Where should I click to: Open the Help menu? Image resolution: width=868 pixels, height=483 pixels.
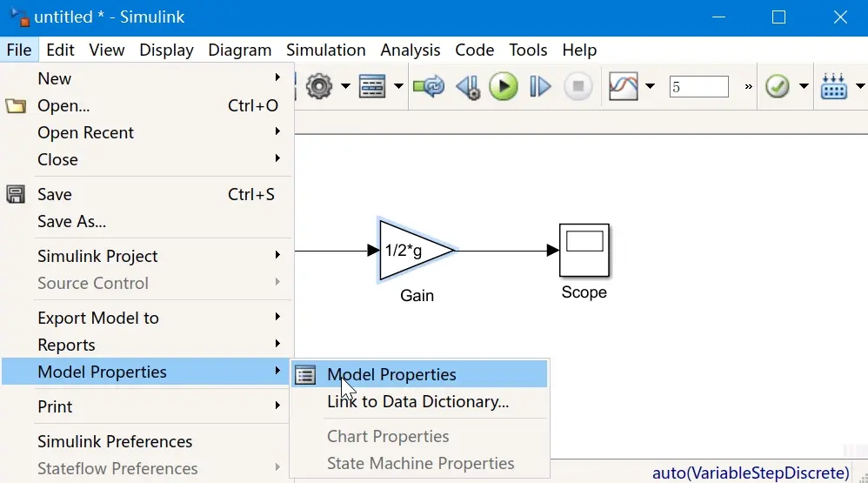click(579, 50)
